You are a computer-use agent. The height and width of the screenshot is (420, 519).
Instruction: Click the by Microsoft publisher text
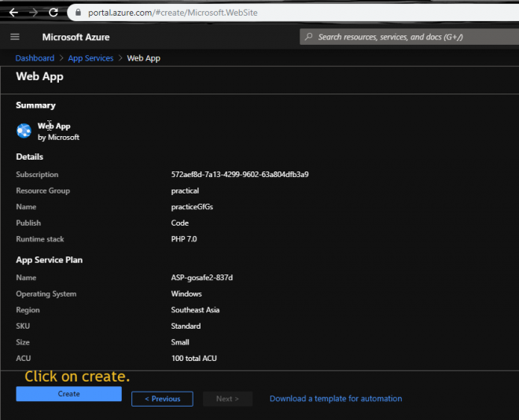pyautogui.click(x=59, y=138)
